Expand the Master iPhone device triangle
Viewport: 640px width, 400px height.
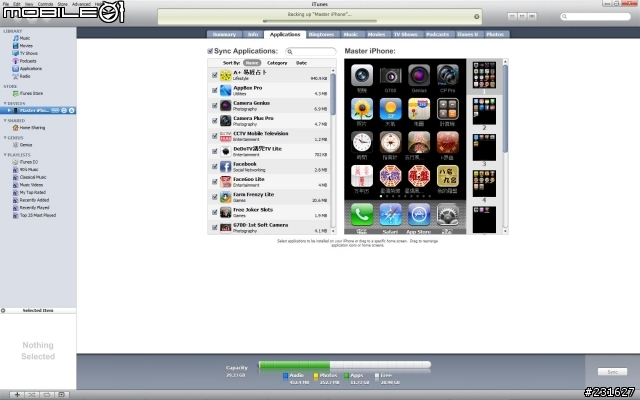pos(9,111)
